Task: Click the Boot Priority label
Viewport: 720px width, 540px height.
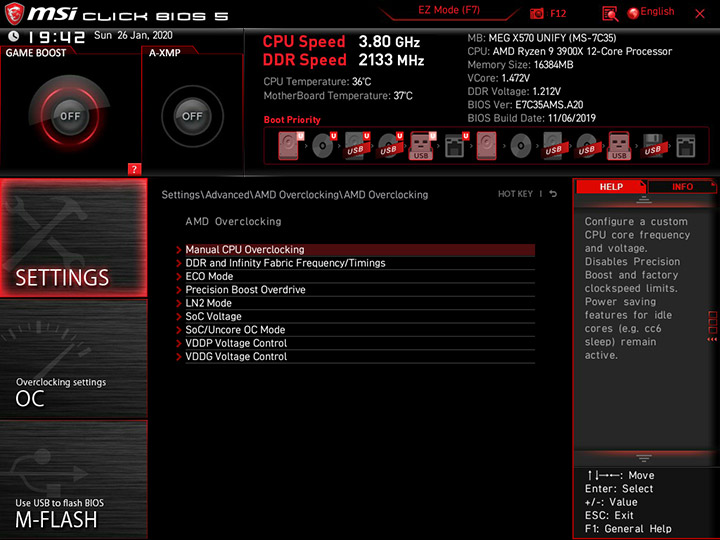Action: pos(292,119)
